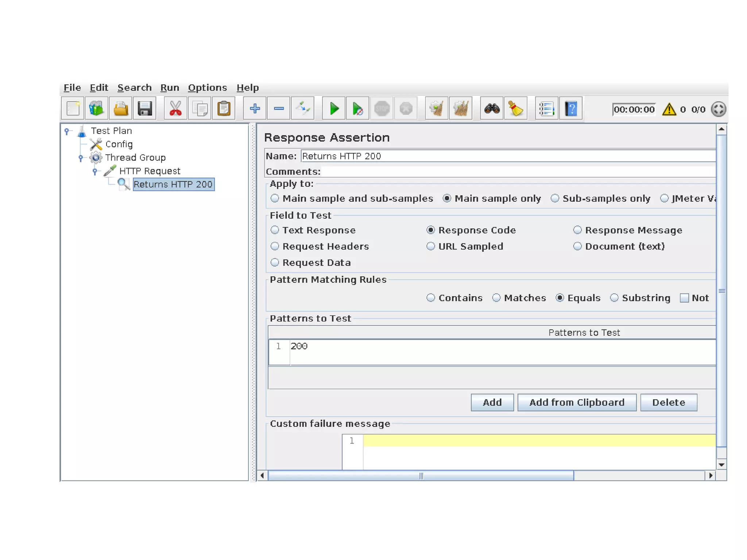Screen dimensions: 747x560
Task: Collapse the Thread Group tree node
Action: (x=81, y=158)
